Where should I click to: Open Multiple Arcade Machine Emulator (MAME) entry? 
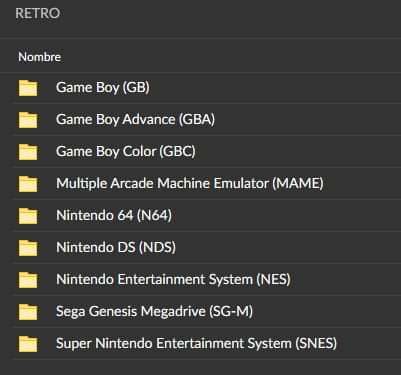click(190, 184)
